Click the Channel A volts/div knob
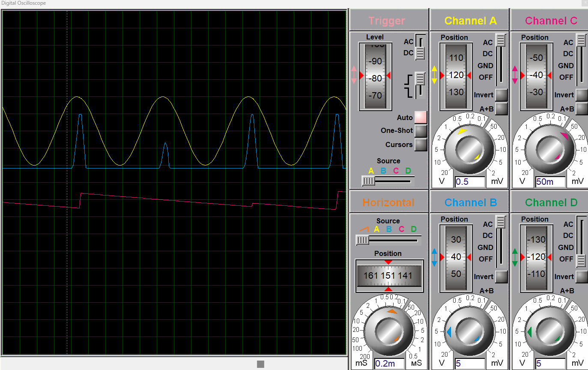Screen dimensions: 588x370 tap(469, 149)
